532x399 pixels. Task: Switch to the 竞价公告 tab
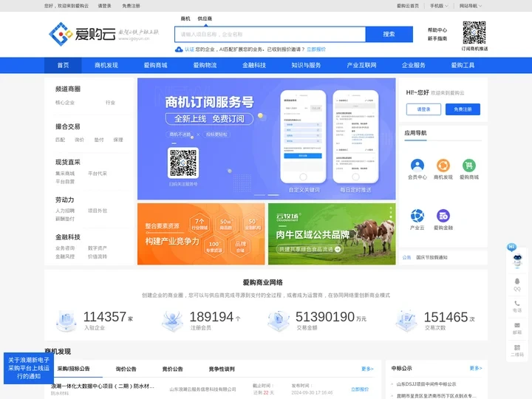tap(172, 369)
